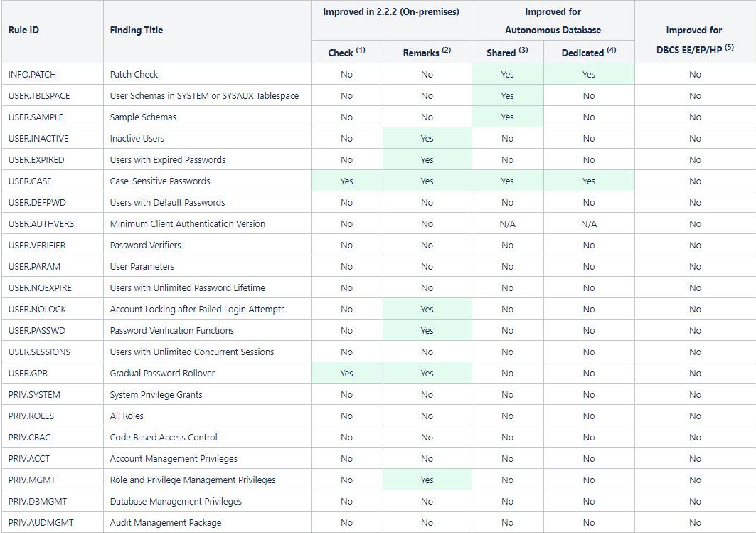Select the Patch Check finding title
Image resolution: width=756 pixels, height=533 pixels.
tap(134, 74)
